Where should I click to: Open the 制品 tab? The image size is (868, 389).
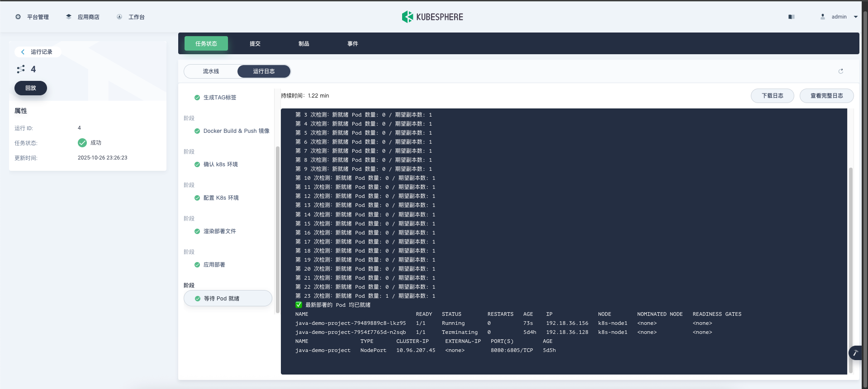[304, 44]
